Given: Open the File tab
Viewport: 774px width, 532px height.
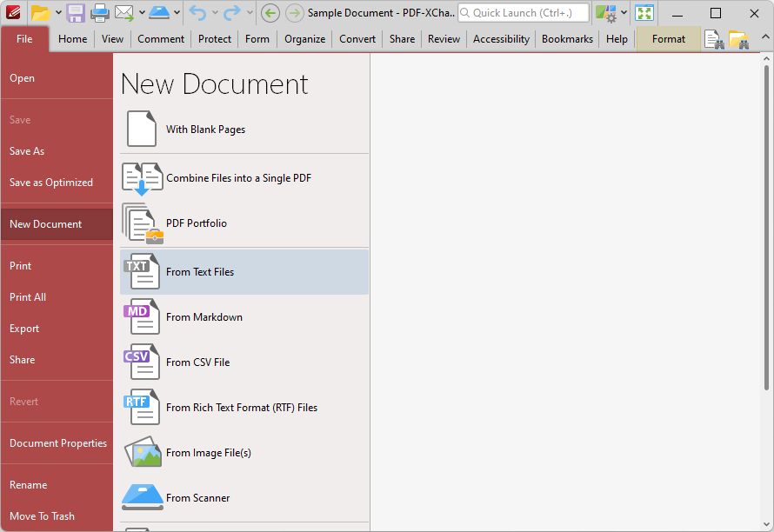Looking at the screenshot, I should (24, 39).
